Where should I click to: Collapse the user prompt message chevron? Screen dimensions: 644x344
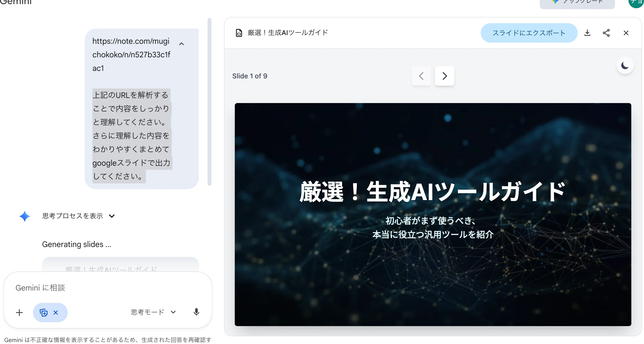pos(181,44)
